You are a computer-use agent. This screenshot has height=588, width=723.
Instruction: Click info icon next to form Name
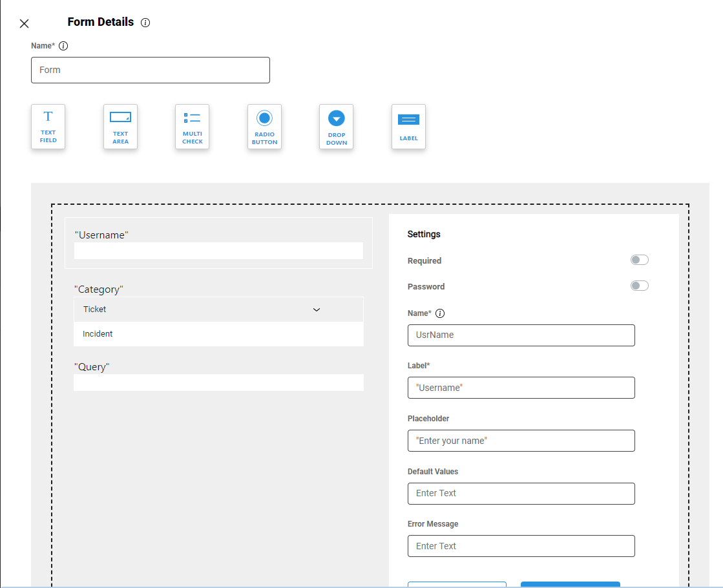63,46
